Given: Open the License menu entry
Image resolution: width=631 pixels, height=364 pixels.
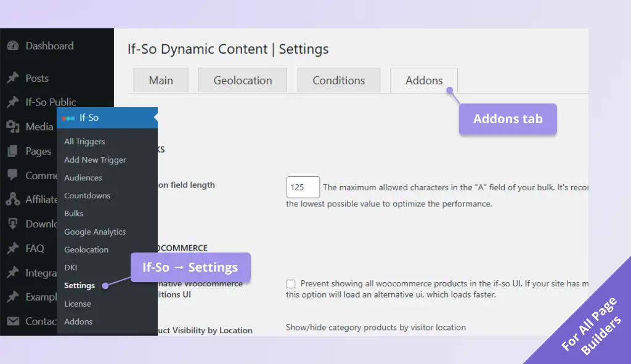Looking at the screenshot, I should (78, 303).
